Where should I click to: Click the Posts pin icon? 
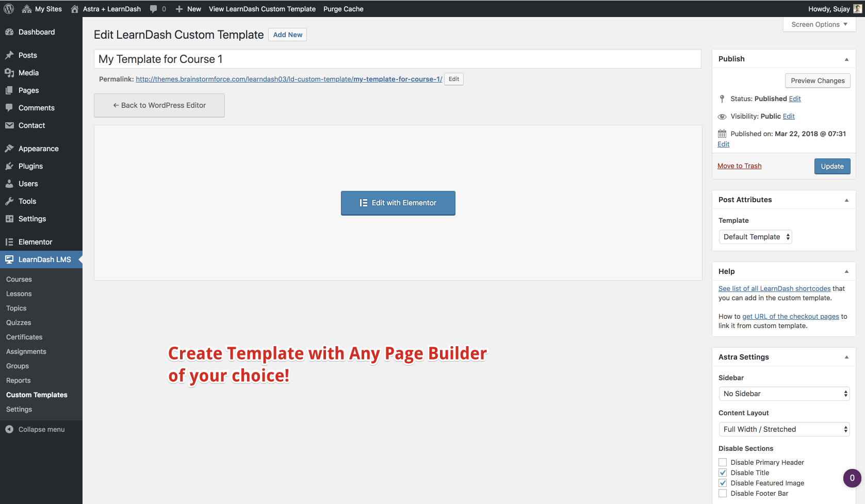pos(9,55)
